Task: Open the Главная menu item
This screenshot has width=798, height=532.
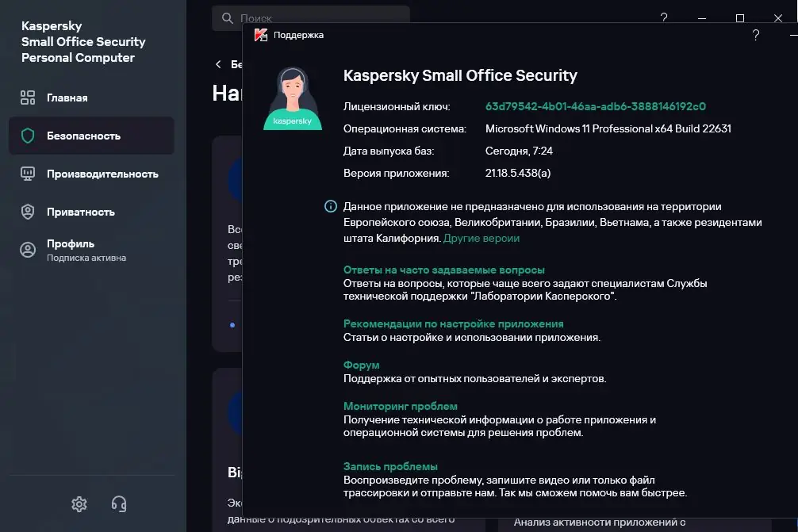Action: pyautogui.click(x=67, y=98)
